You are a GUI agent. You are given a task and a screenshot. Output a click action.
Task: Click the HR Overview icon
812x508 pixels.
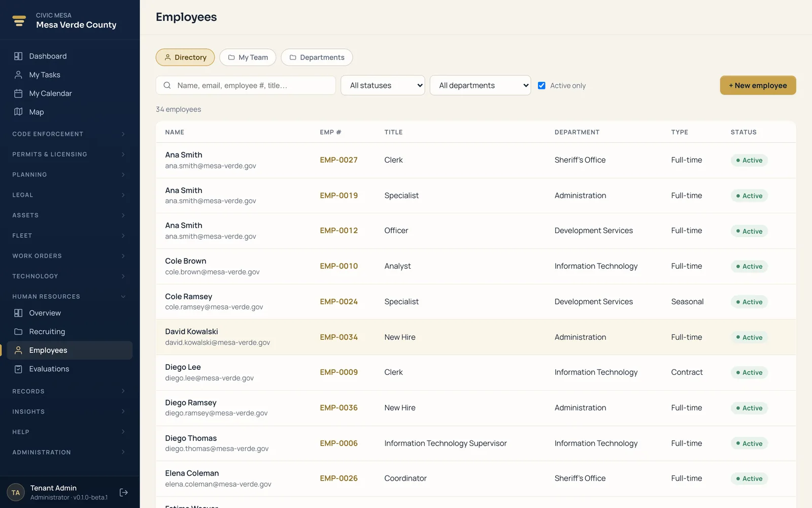tap(18, 313)
